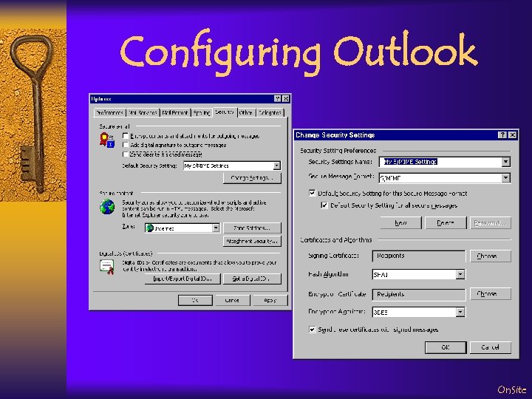Choose a Signing Certificate
Image resolution: width=532 pixels, height=399 pixels.
pos(491,256)
